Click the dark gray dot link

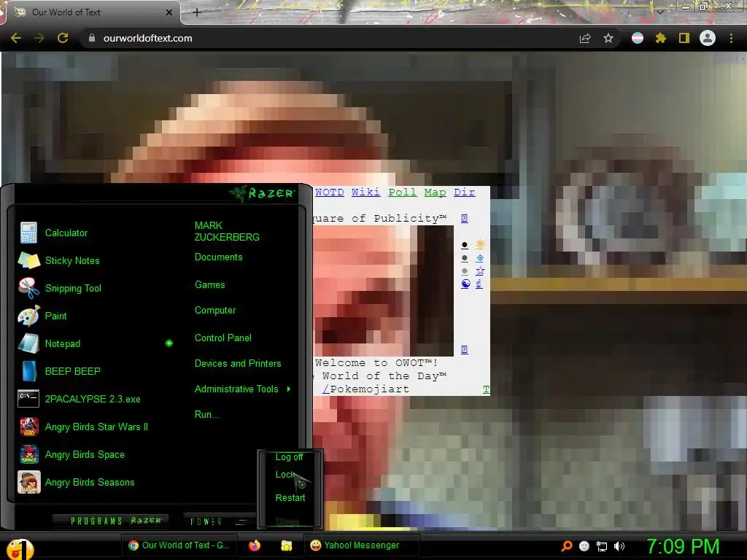click(x=465, y=258)
